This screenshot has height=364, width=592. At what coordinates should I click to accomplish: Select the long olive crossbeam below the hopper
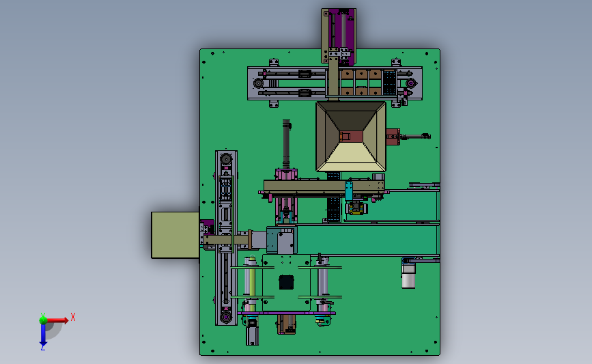click(324, 186)
